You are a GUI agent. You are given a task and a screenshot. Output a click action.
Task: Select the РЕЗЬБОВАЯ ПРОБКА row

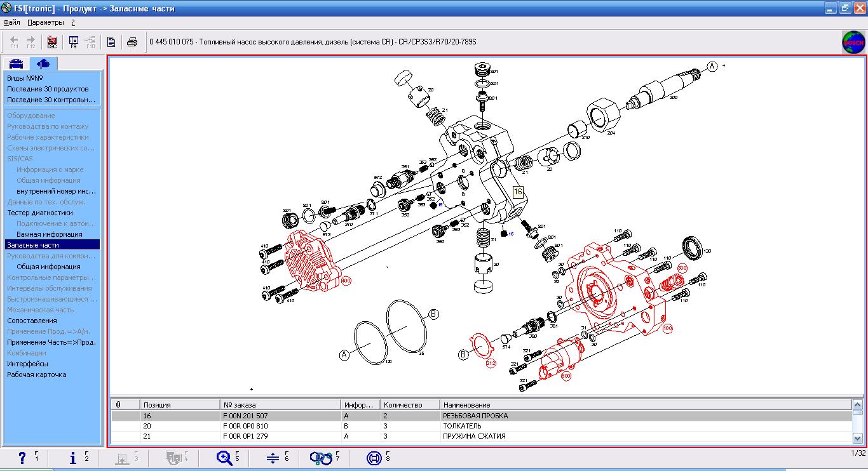[x=481, y=416]
